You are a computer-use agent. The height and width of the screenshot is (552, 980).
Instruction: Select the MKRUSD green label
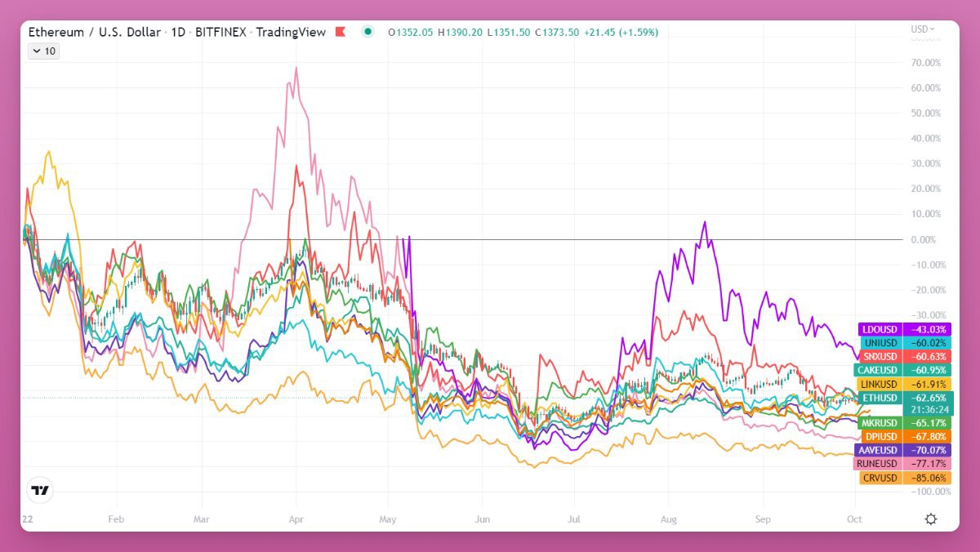coord(879,423)
